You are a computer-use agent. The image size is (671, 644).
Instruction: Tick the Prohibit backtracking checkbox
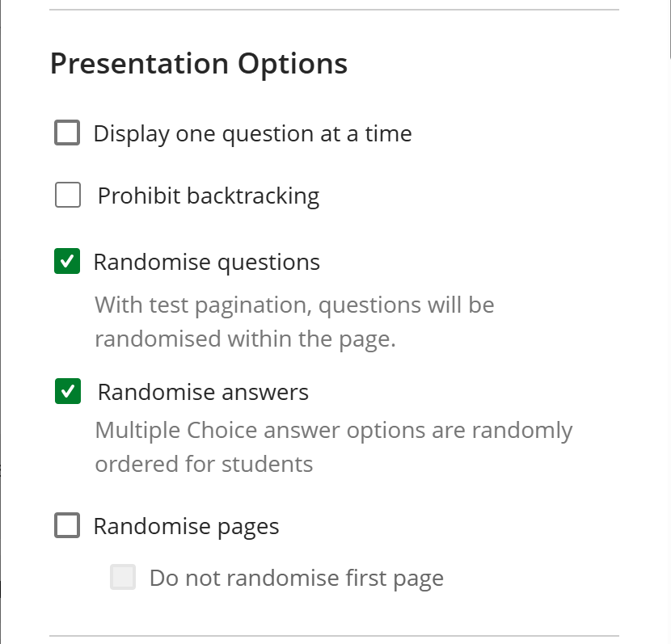(x=68, y=196)
